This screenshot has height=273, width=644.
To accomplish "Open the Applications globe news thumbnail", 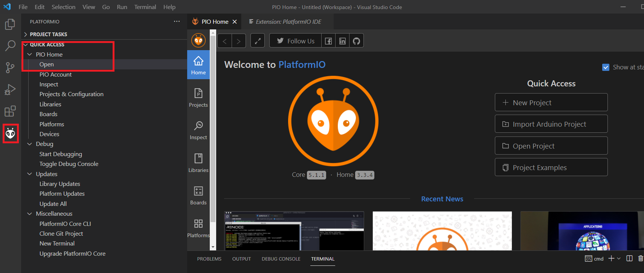I will click(x=582, y=231).
